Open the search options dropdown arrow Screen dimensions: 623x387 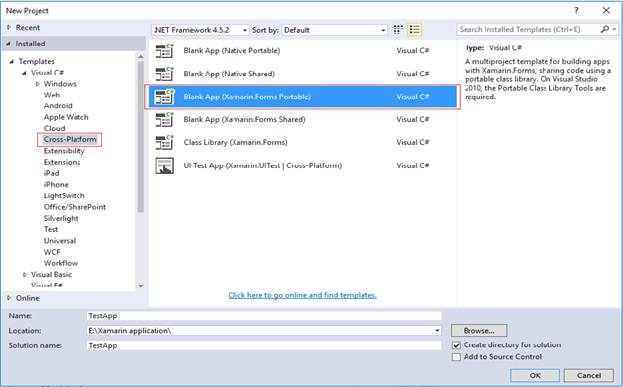[x=614, y=29]
